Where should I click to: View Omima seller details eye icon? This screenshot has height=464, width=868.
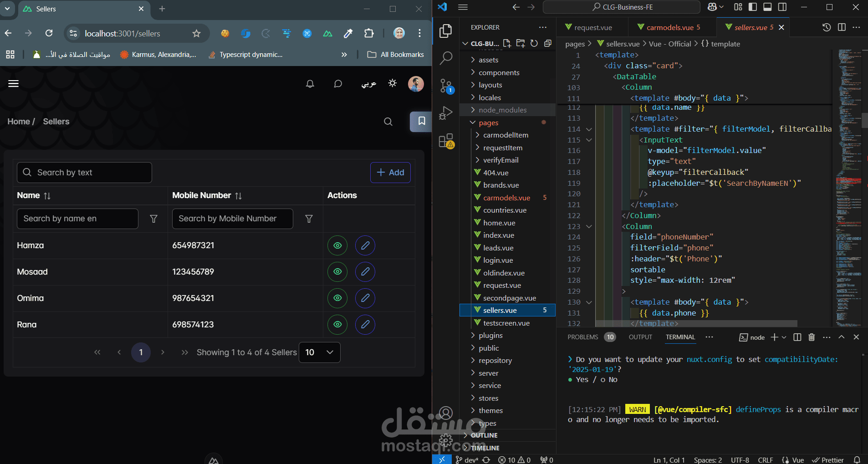tap(337, 298)
